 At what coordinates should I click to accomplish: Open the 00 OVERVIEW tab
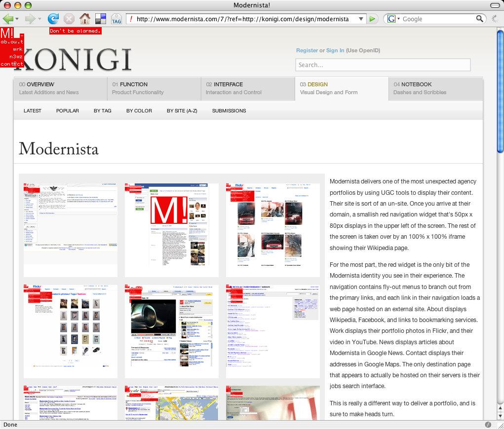point(60,89)
